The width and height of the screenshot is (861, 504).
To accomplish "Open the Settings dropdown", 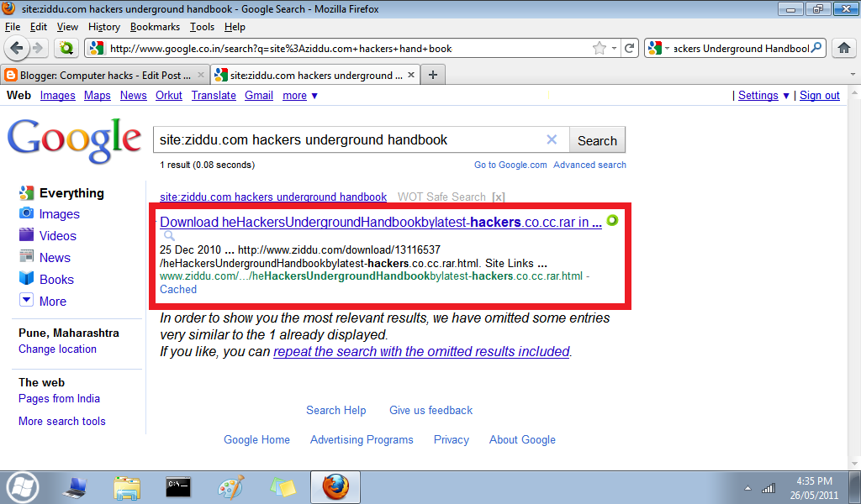I will coord(763,96).
